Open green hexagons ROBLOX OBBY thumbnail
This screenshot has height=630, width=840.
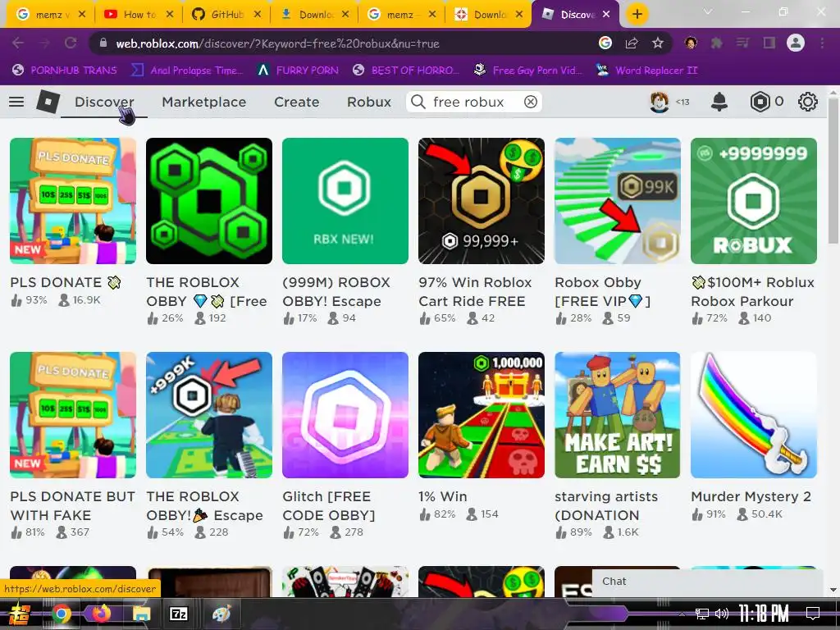209,201
